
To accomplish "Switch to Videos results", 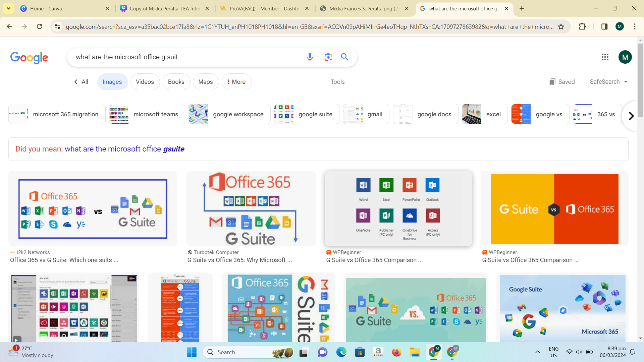I will 145,82.
